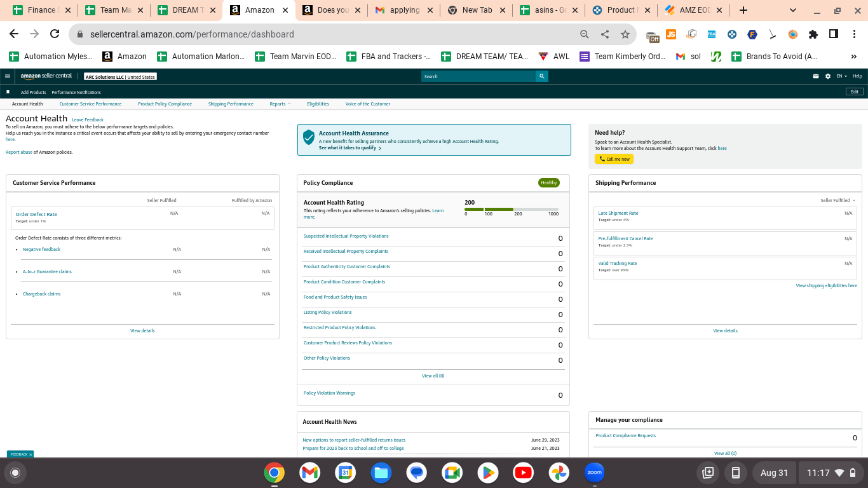The width and height of the screenshot is (868, 488).
Task: Open Google Meet from the shelf
Action: [452, 473]
